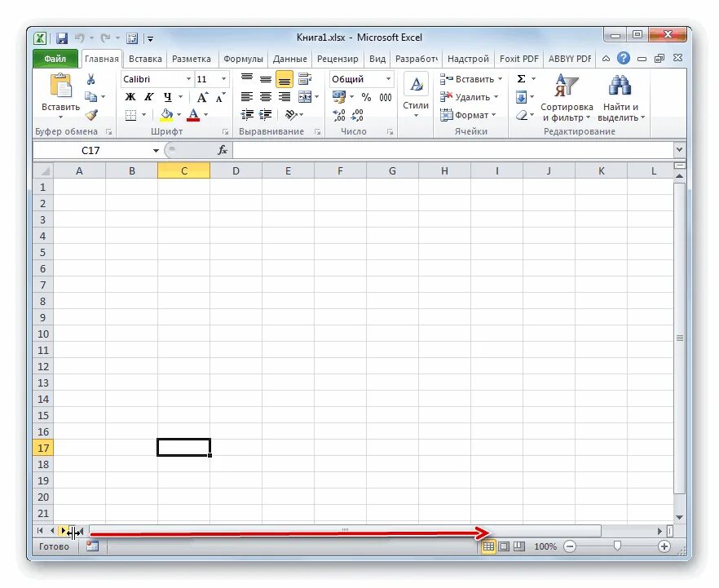719x588 pixels.
Task: Click the blue Help question mark icon
Action: (x=623, y=58)
